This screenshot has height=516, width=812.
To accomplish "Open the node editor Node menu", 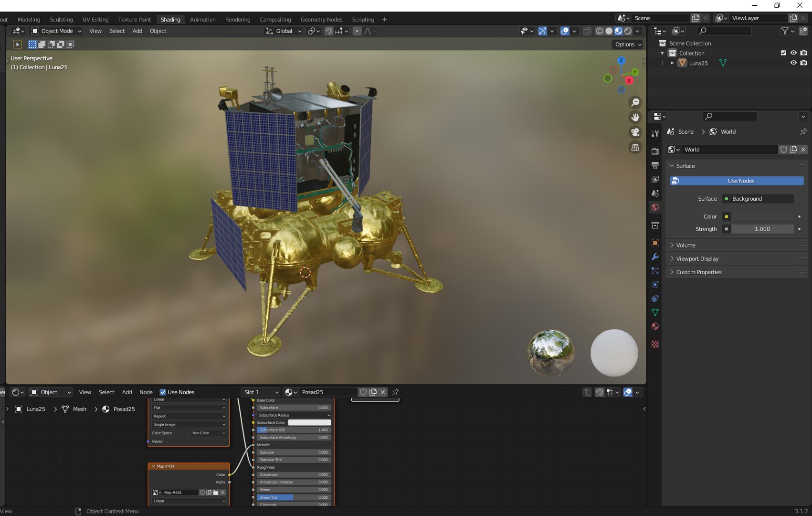I will (146, 392).
